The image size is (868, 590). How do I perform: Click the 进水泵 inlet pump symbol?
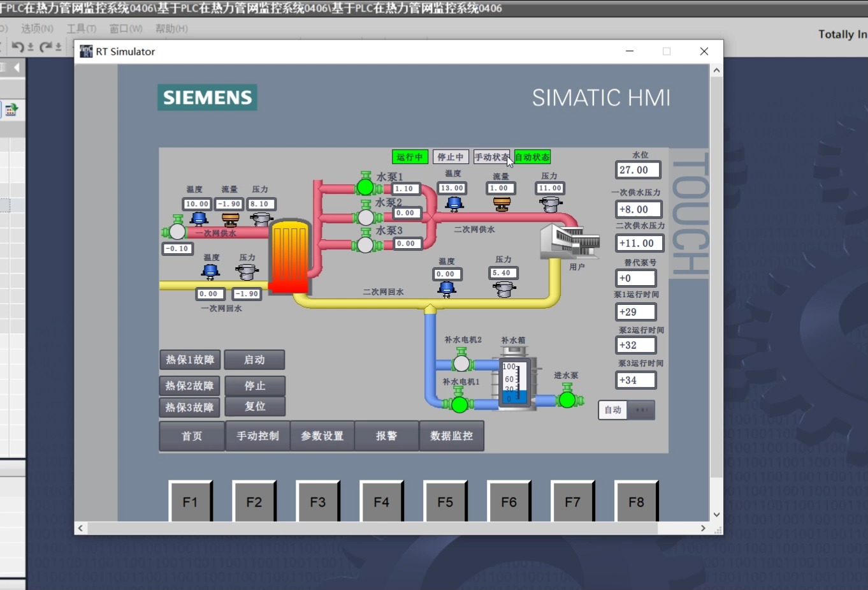[567, 399]
